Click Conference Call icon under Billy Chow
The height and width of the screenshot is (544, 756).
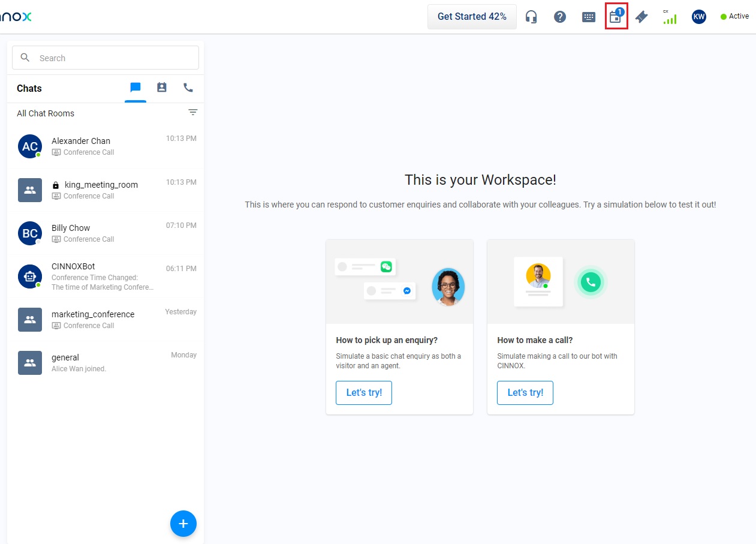[56, 239]
